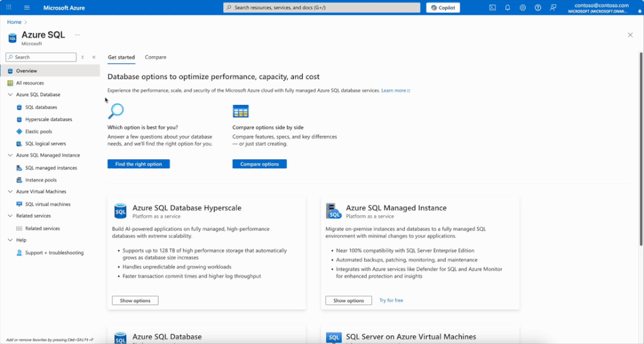Screen dimensions: 644x344
Task: Switch to the Compare tab
Action: point(155,57)
